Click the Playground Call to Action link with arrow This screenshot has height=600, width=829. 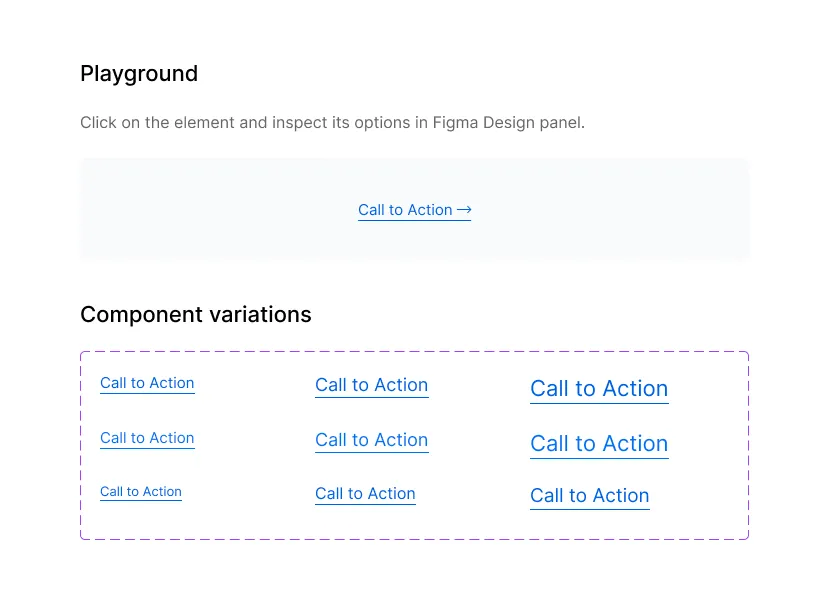(414, 210)
